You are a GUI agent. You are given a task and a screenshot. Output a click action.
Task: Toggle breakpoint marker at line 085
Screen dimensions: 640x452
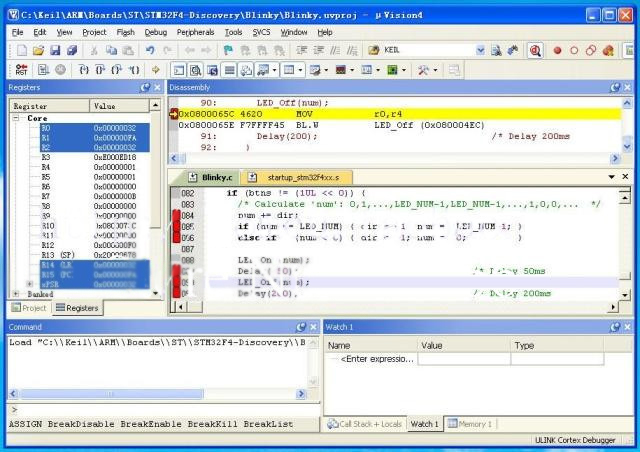178,227
